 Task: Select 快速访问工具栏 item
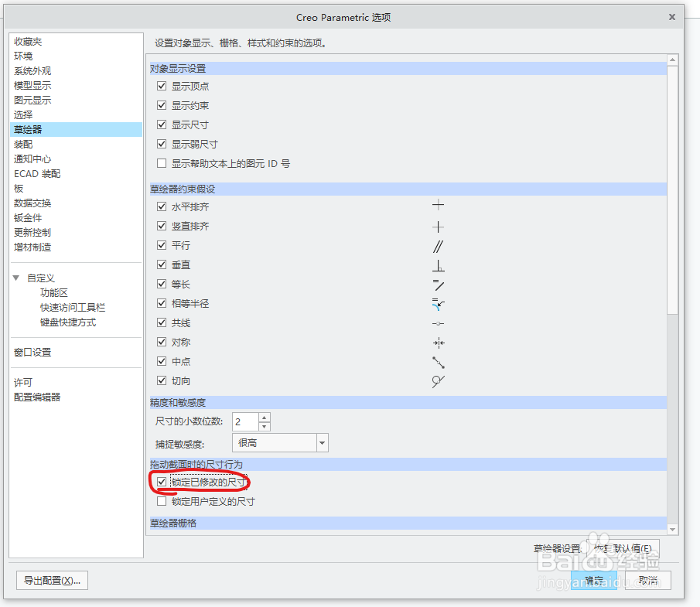point(73,308)
